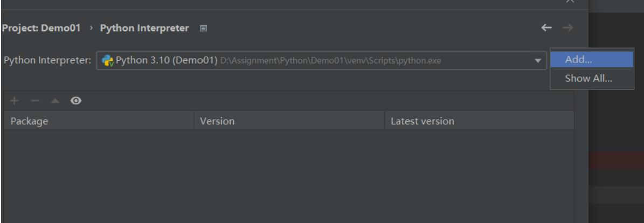
Task: Click the python.exe interpreter path text
Action: (x=331, y=60)
